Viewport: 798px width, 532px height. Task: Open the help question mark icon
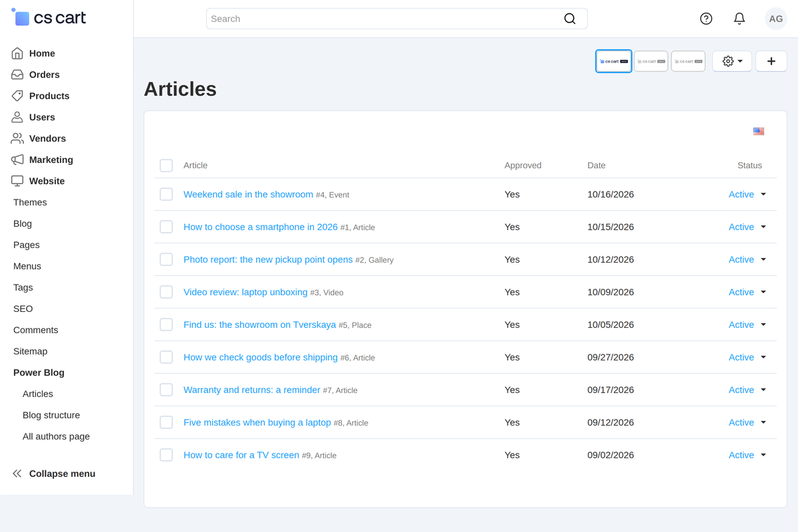click(706, 19)
